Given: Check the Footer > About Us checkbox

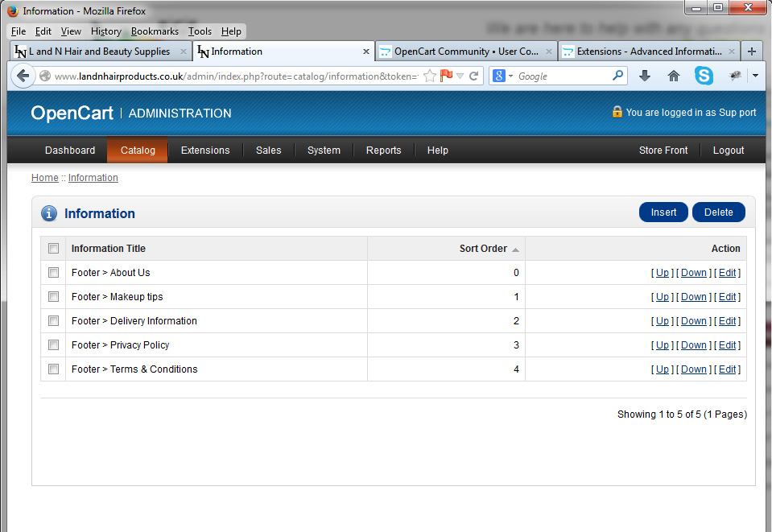Looking at the screenshot, I should click(54, 273).
